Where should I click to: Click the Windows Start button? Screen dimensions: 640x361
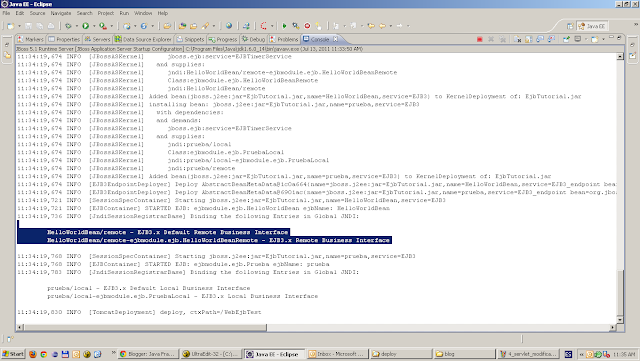pos(13,354)
